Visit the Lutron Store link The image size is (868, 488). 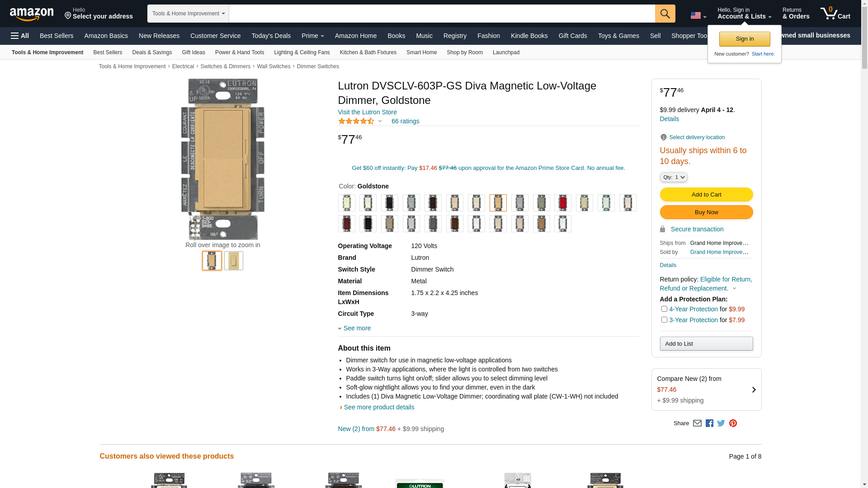[x=367, y=112]
